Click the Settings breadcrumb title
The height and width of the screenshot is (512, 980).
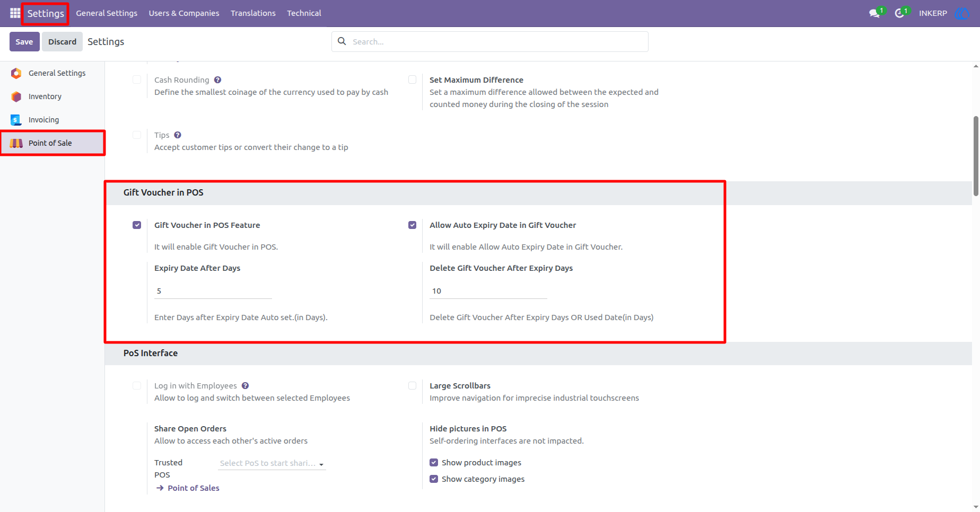coord(106,42)
